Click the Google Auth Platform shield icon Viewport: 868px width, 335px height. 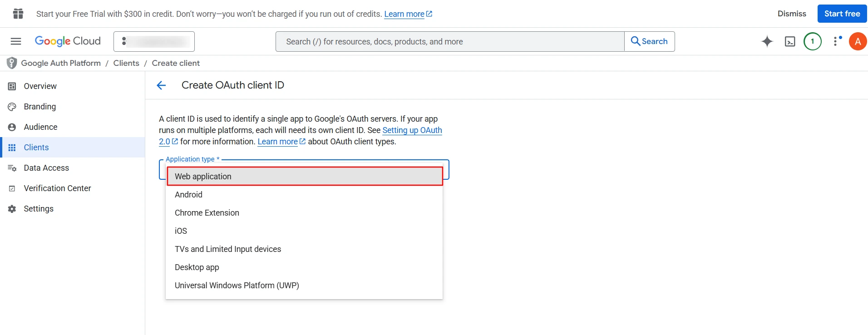12,63
